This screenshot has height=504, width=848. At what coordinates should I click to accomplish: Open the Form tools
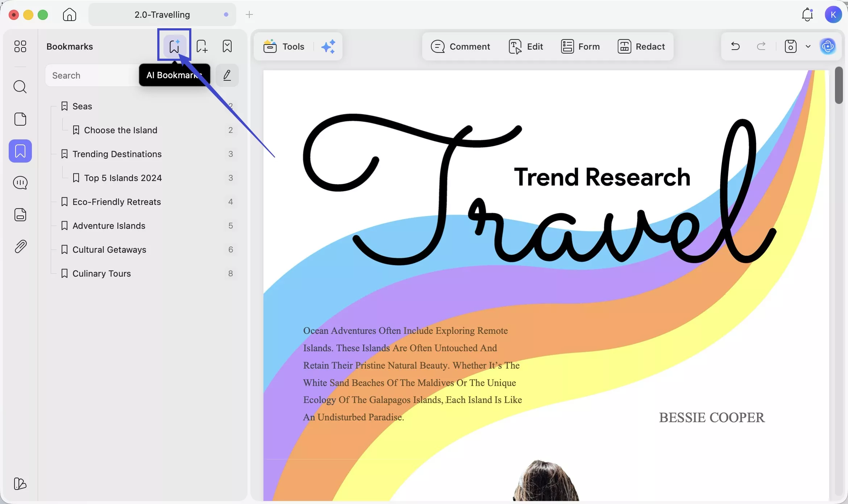(x=580, y=47)
